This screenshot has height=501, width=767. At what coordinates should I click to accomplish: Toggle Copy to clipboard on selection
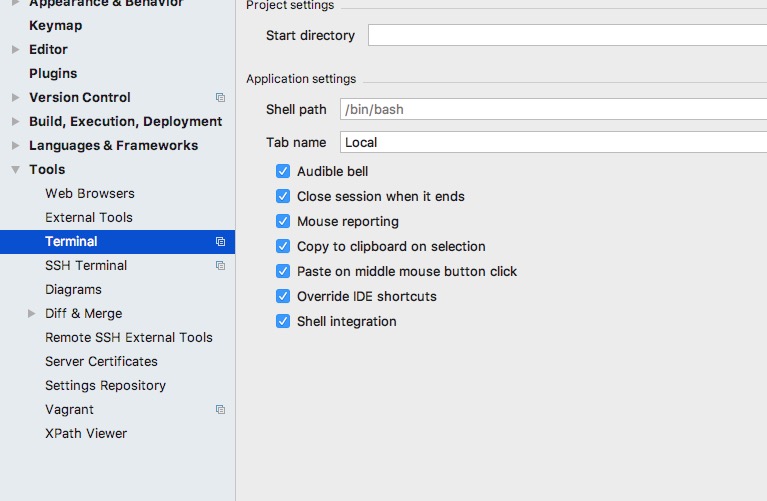pos(283,247)
